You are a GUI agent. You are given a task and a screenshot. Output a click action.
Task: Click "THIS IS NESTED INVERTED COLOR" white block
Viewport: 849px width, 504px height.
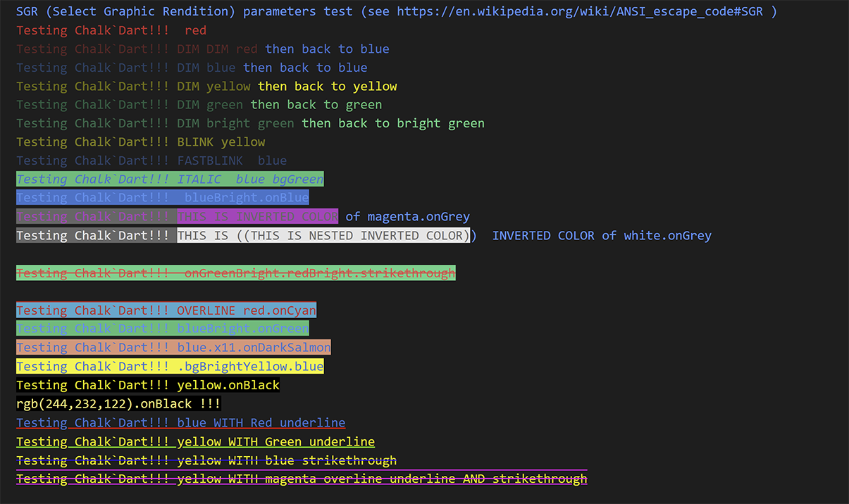(x=323, y=235)
